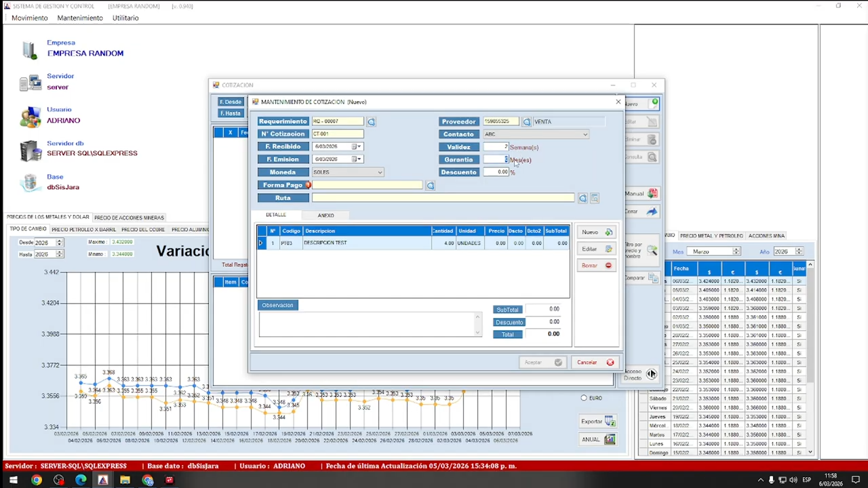The width and height of the screenshot is (868, 488).
Task: Switch to PRECIO DEL COBRE tab
Action: pos(143,230)
